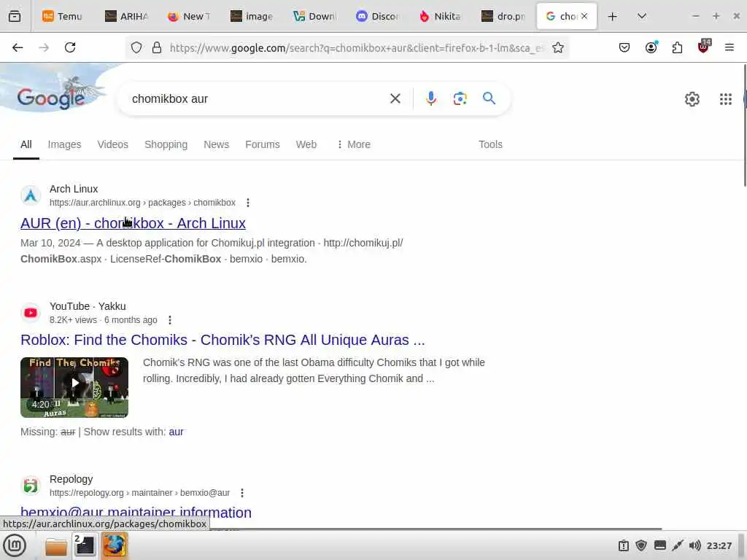747x560 pixels.
Task: Open the Firefox account icon
Action: coord(651,47)
